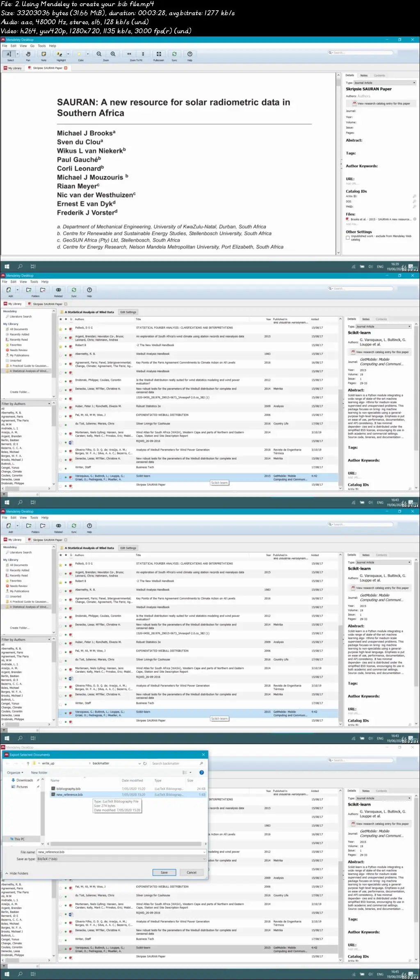
Task: Click the PDF viewer vertical scrollbar
Action: coord(338,164)
